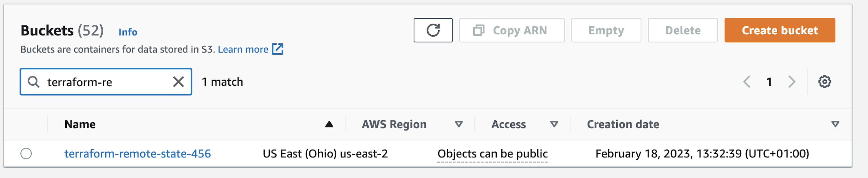
Task: Toggle the Name column ascending sort arrow
Action: pyautogui.click(x=329, y=124)
